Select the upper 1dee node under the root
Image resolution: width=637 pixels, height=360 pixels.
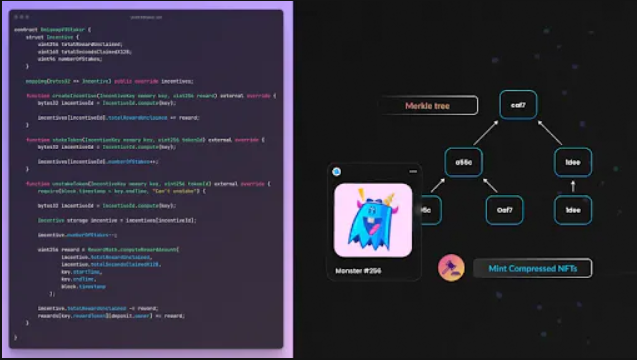pos(573,162)
